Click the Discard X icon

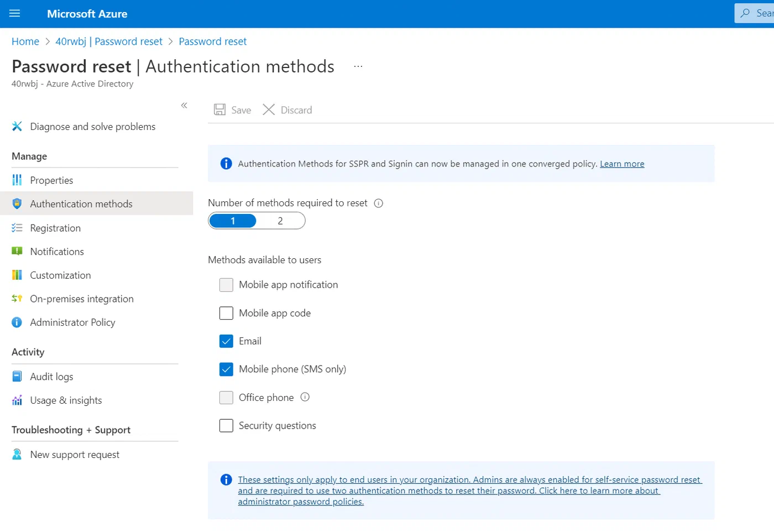pyautogui.click(x=269, y=109)
